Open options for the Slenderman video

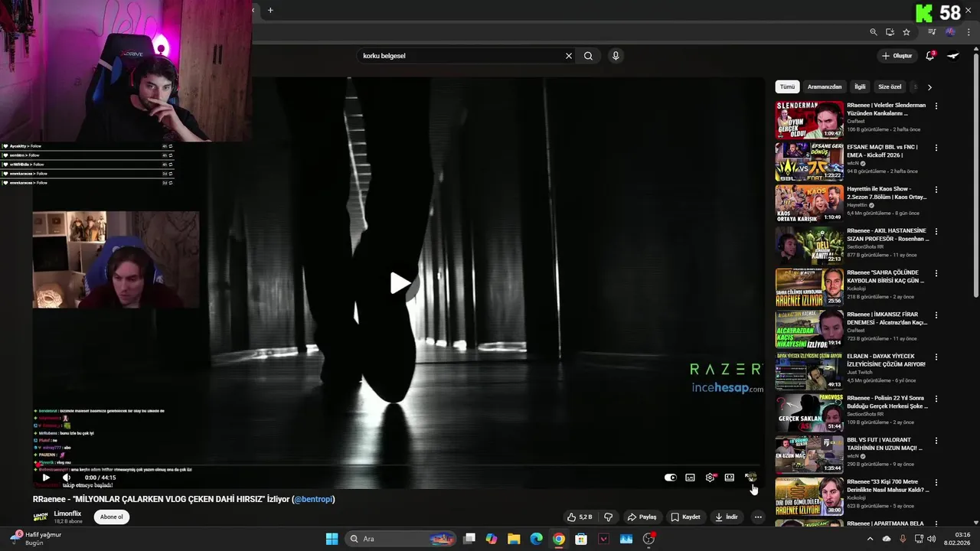click(936, 106)
